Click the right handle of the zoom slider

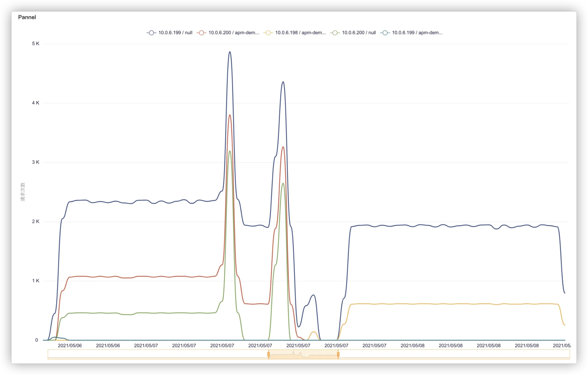pos(338,354)
